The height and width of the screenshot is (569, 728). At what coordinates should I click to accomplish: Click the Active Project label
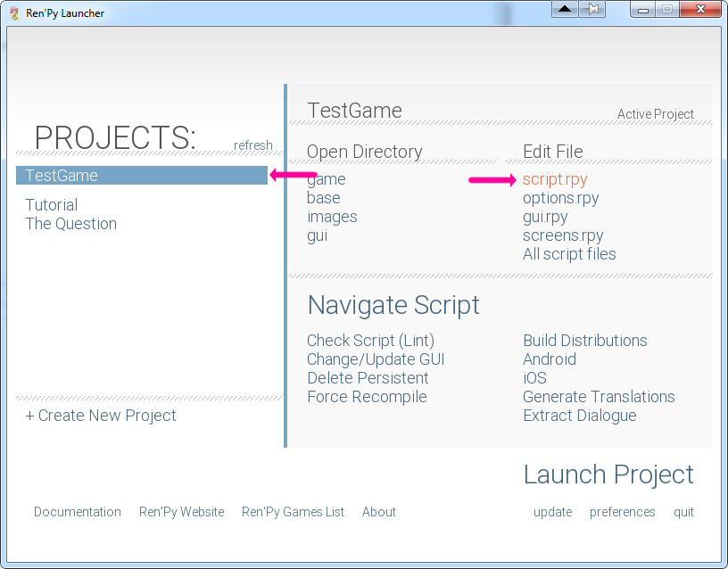coord(655,113)
